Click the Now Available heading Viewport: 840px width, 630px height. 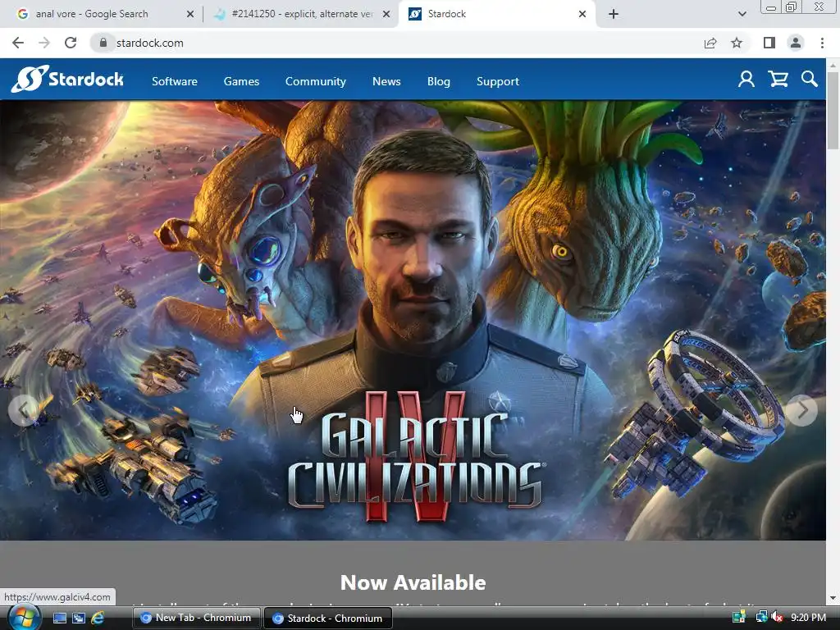tap(413, 582)
